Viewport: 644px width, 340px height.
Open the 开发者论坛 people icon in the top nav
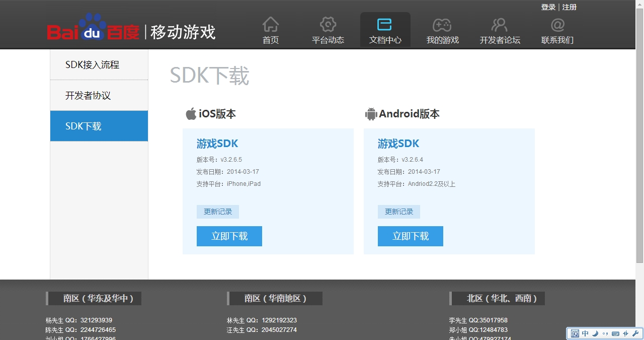(499, 24)
